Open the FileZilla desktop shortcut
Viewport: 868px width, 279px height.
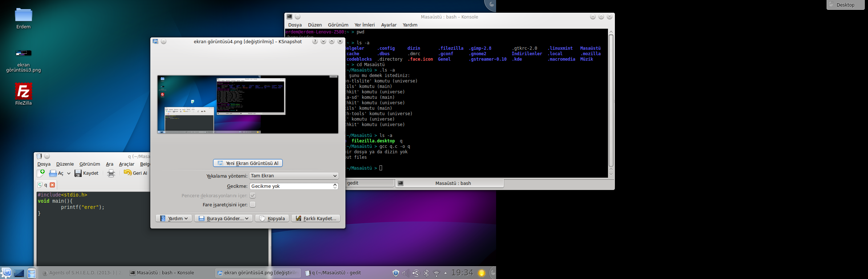tap(24, 92)
